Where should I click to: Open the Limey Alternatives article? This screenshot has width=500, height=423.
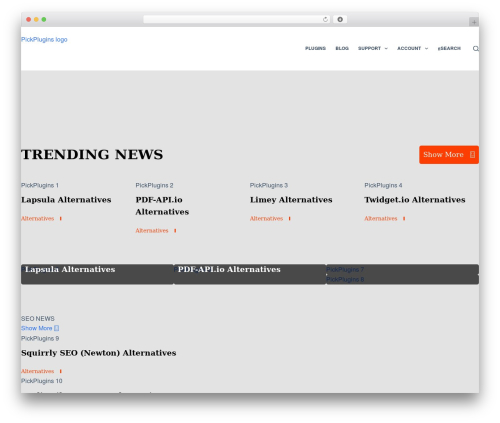point(291,200)
